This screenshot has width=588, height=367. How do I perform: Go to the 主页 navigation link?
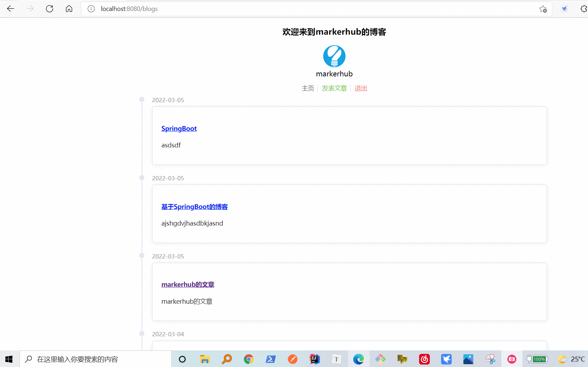click(x=308, y=88)
